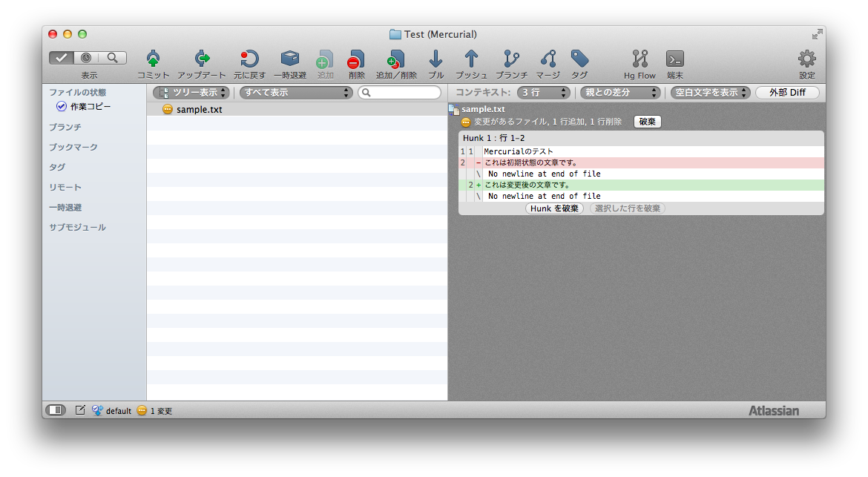Click the modified-file yellow icon in status bar
868x477 pixels.
(142, 410)
